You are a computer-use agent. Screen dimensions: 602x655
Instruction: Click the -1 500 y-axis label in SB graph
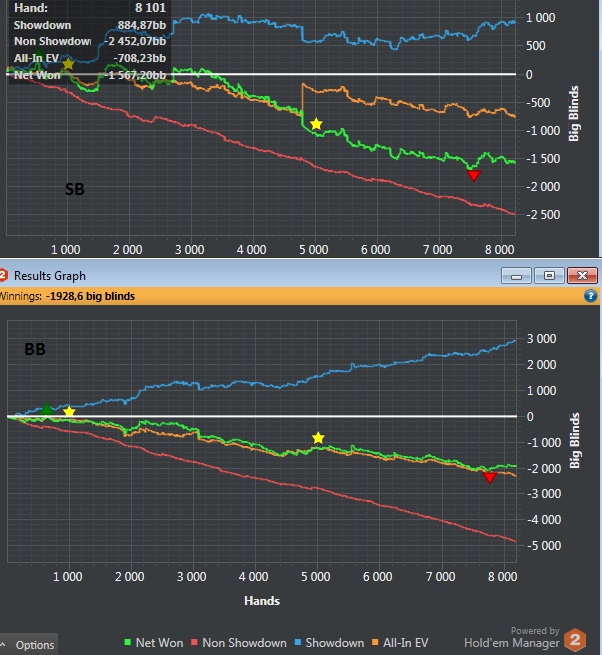click(x=543, y=159)
